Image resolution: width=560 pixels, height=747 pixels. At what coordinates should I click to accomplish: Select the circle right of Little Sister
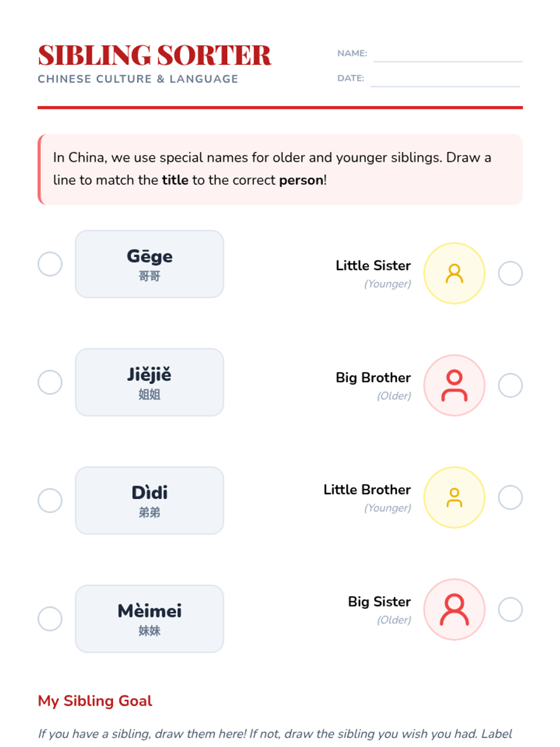pyautogui.click(x=510, y=273)
